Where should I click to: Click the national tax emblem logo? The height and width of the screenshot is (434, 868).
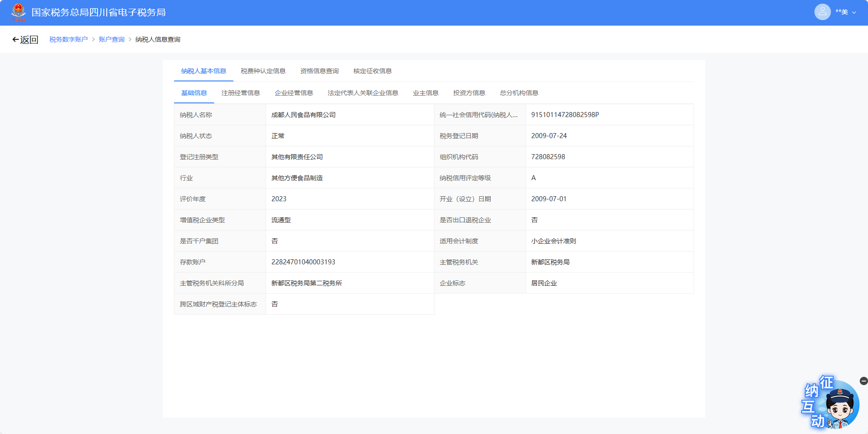18,12
